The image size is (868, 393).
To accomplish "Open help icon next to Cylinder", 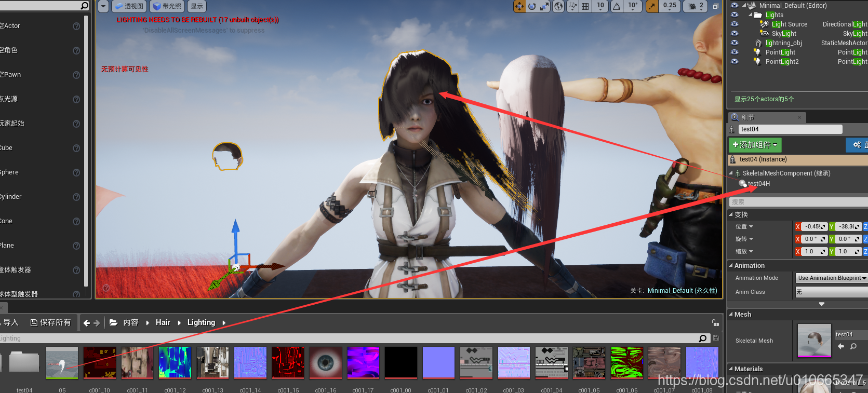I will [x=76, y=197].
